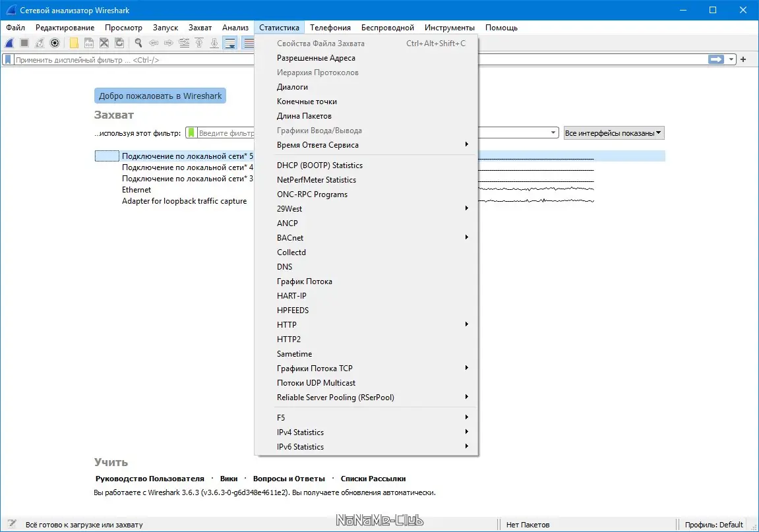Click the green capture filter bookmark icon
The height and width of the screenshot is (532, 759).
pyautogui.click(x=191, y=133)
